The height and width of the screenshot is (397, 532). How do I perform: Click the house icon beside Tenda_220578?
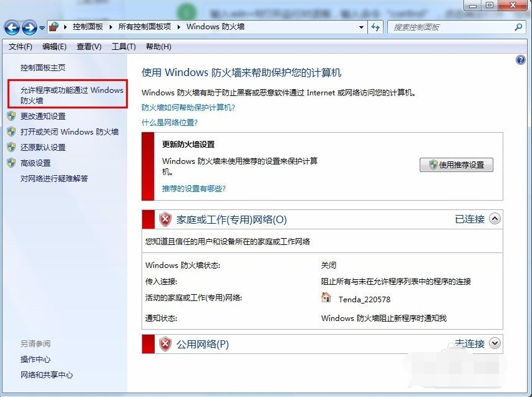[326, 297]
